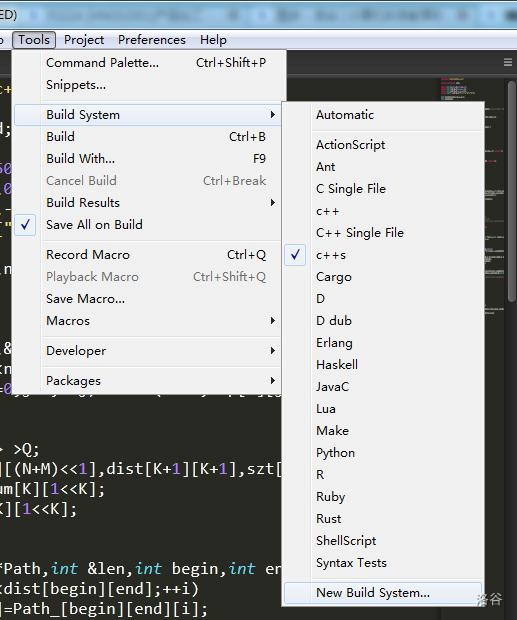517x620 pixels.
Task: Open the Preferences menu
Action: point(152,40)
